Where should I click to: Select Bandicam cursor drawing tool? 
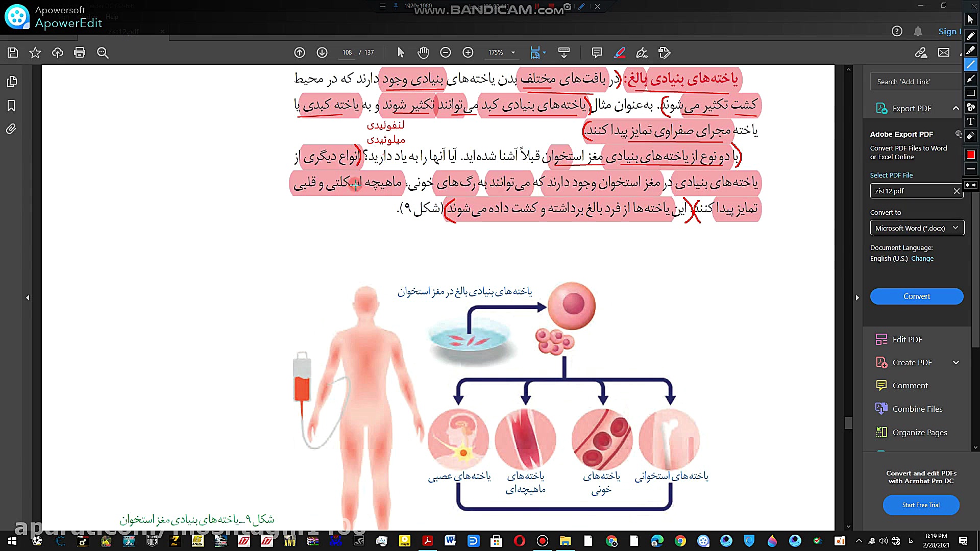tap(971, 20)
